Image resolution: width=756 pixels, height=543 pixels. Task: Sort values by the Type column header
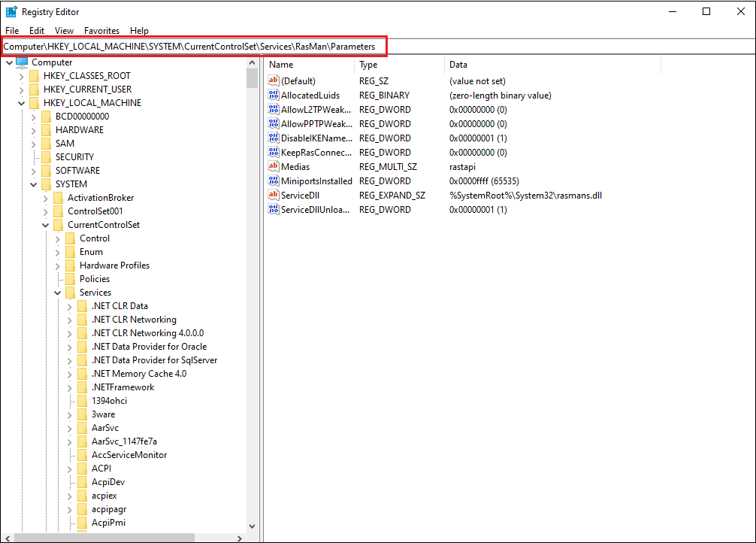tap(399, 64)
